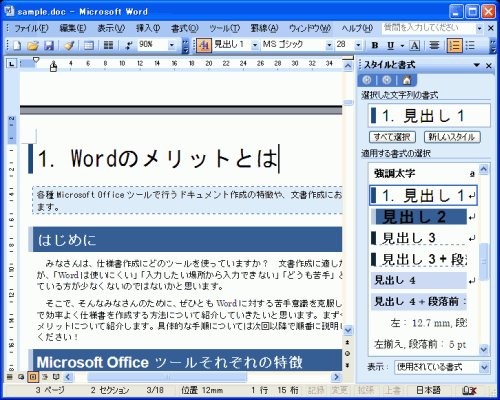Viewport: 500px width, 400px height.
Task: Click the style list scrollbar thumb
Action: (x=483, y=262)
